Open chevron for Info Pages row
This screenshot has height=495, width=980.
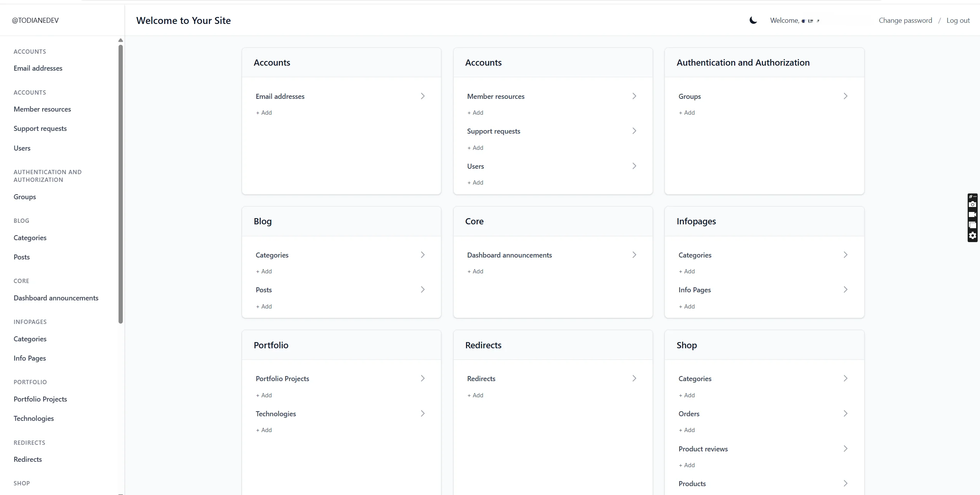tap(845, 290)
